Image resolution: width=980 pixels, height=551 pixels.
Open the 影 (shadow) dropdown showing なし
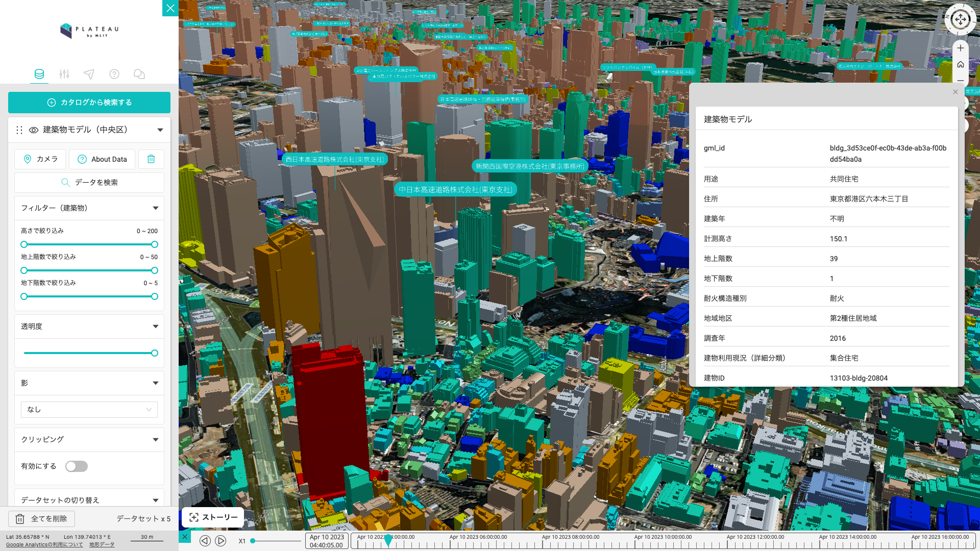click(89, 409)
